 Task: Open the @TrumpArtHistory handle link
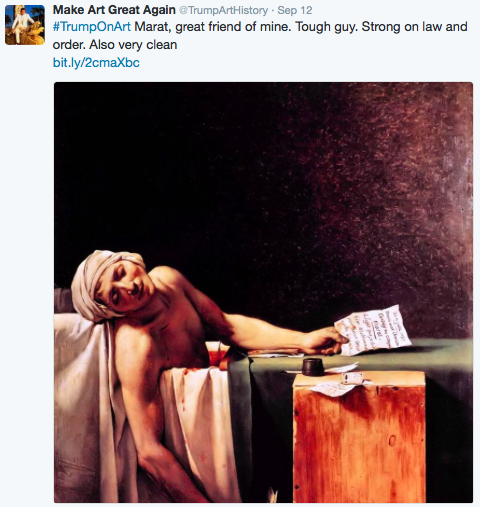coord(224,10)
